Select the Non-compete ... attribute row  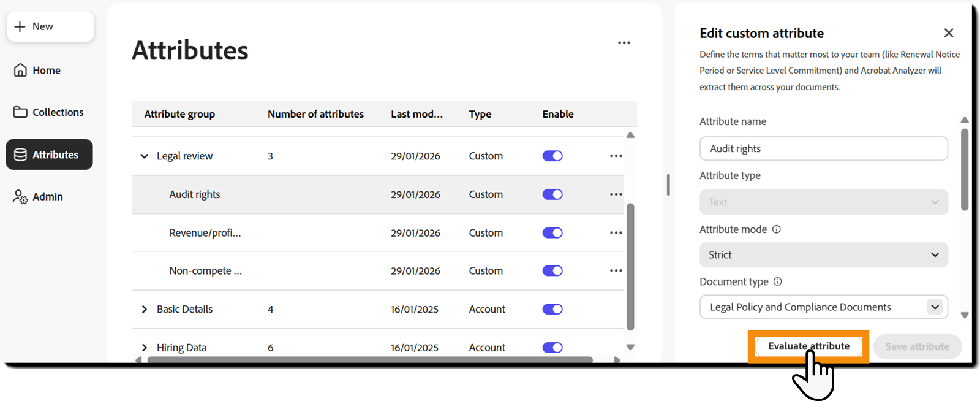(378, 271)
